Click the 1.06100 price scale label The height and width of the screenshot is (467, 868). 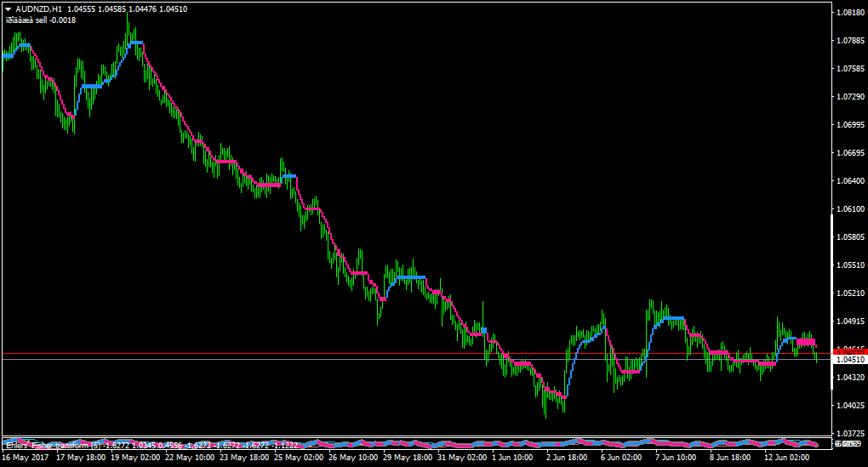click(x=850, y=208)
